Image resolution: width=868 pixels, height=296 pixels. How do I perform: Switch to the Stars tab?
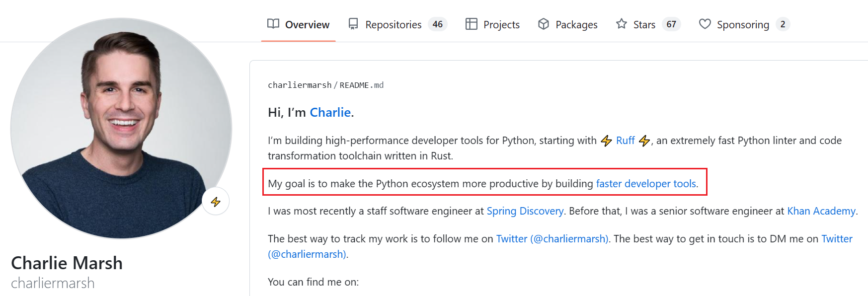648,24
